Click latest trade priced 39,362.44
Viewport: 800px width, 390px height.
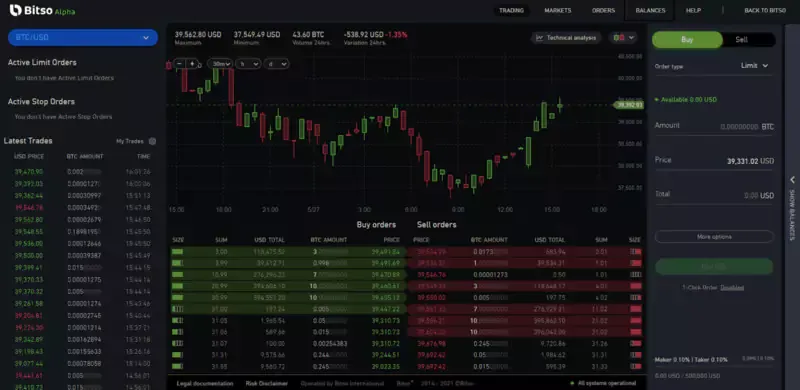(x=82, y=196)
